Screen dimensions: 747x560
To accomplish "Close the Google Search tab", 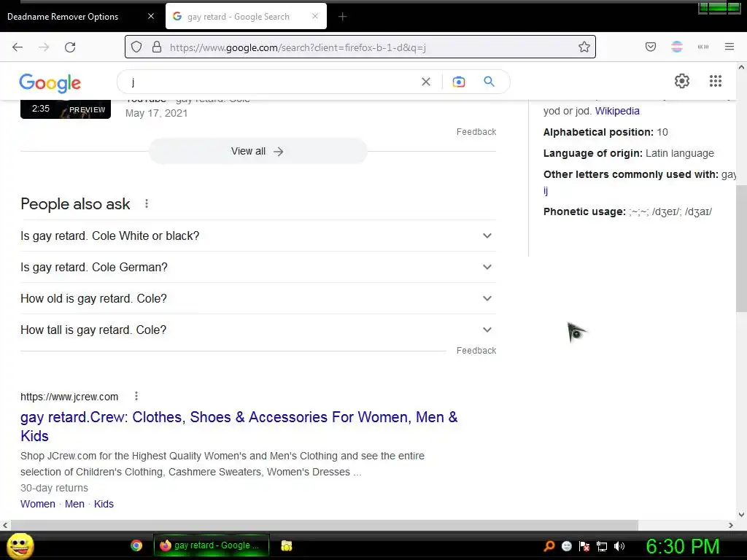I will (315, 16).
